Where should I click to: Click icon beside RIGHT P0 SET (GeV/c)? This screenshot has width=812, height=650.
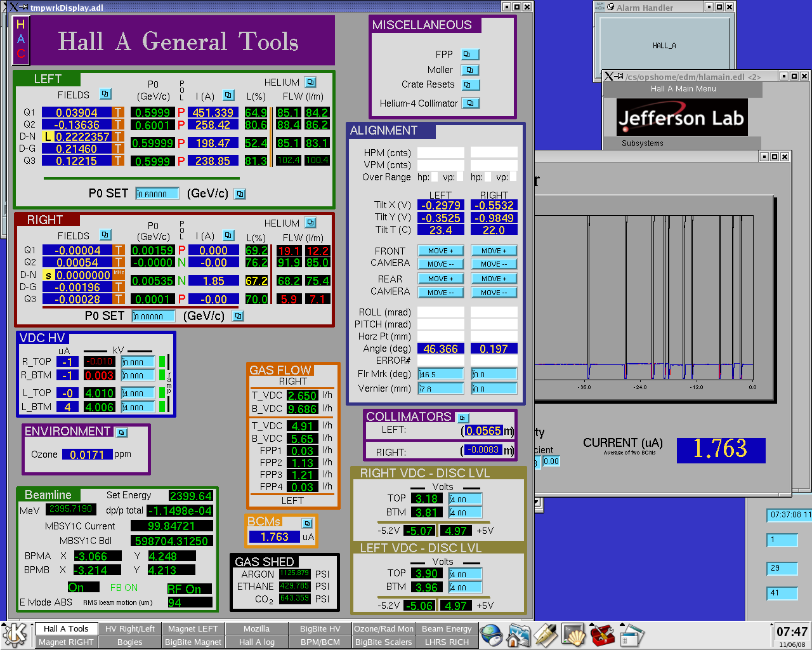(x=238, y=315)
